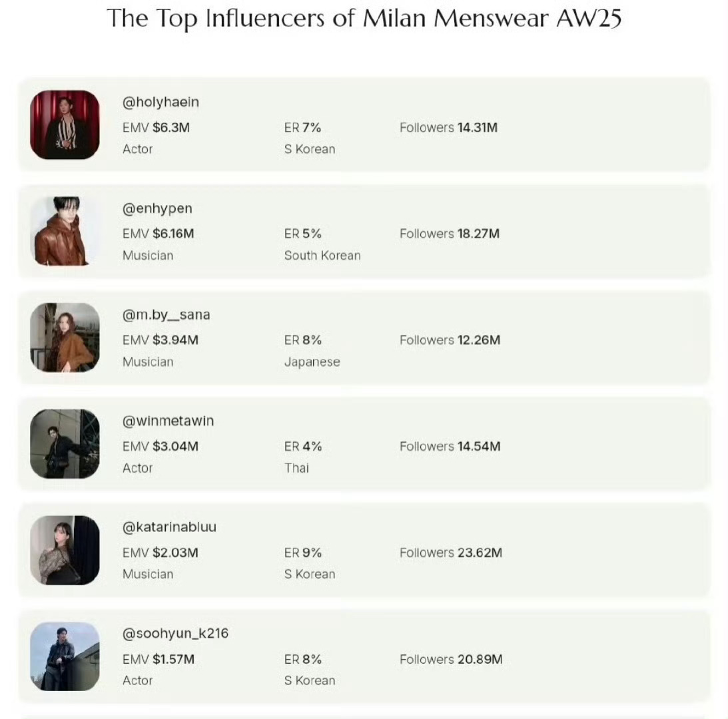The width and height of the screenshot is (728, 719).
Task: View the @soohyun_k216 avatar image
Action: point(65,656)
